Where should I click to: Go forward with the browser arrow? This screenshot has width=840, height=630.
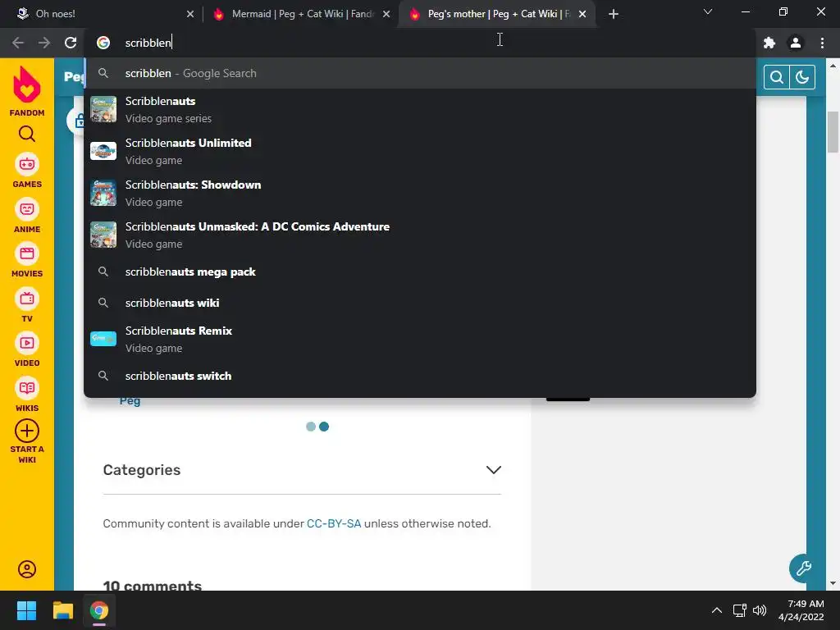44,43
